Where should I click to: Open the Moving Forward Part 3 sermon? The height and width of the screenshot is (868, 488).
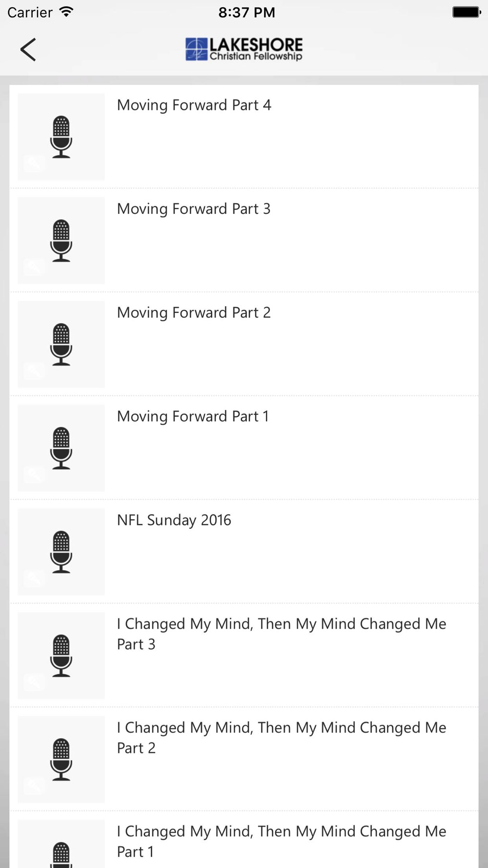click(193, 209)
